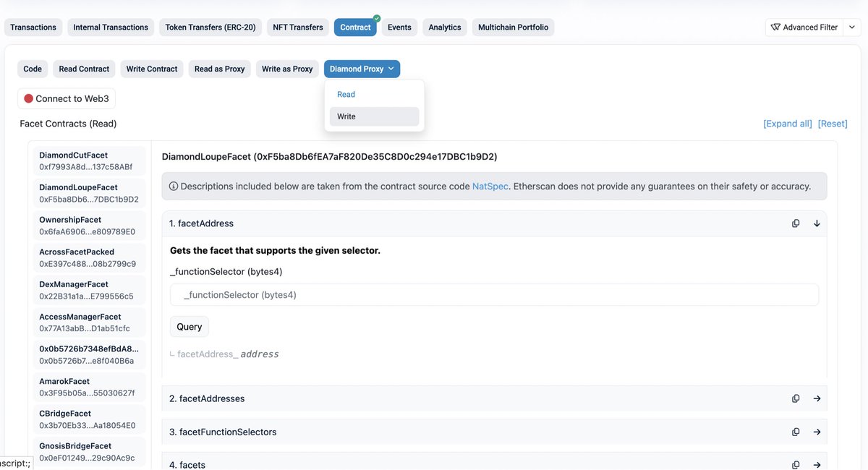Screen dimensions: 868x470
Task: Copy link icon for facets method
Action: click(796, 465)
